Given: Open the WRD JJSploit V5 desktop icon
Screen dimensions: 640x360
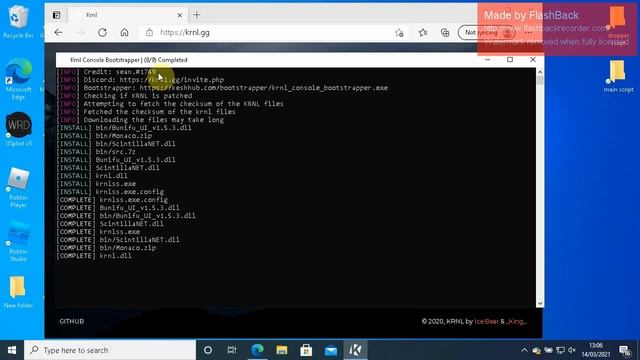Looking at the screenshot, I should [x=18, y=129].
